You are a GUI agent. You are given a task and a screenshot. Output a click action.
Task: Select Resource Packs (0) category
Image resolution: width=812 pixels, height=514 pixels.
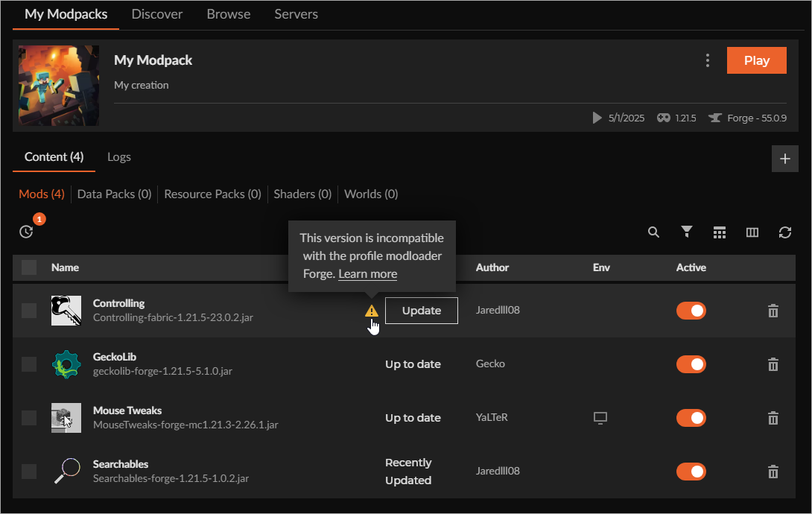(x=212, y=194)
